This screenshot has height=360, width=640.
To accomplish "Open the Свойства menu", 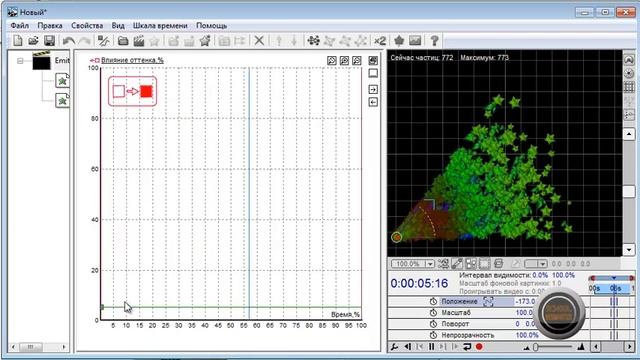I will point(87,25).
